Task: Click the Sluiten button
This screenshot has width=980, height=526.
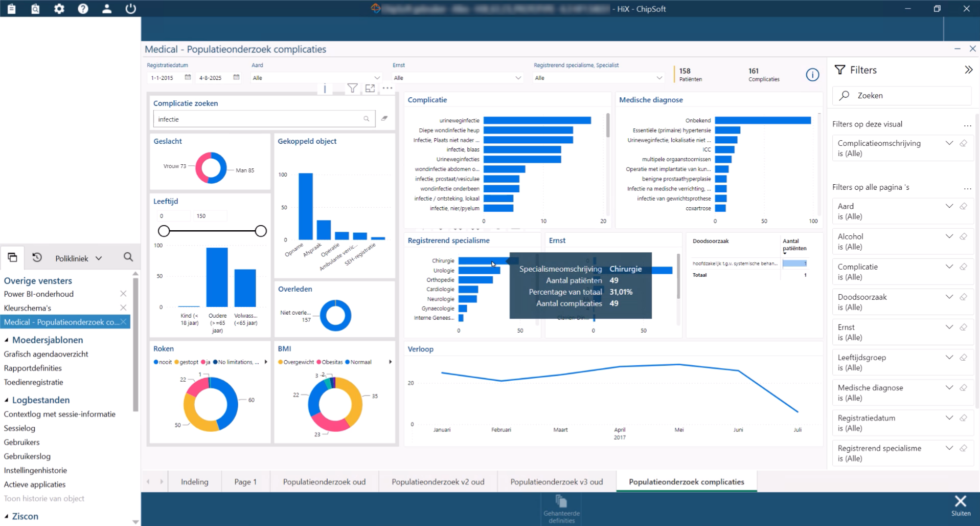Action: [x=961, y=506]
